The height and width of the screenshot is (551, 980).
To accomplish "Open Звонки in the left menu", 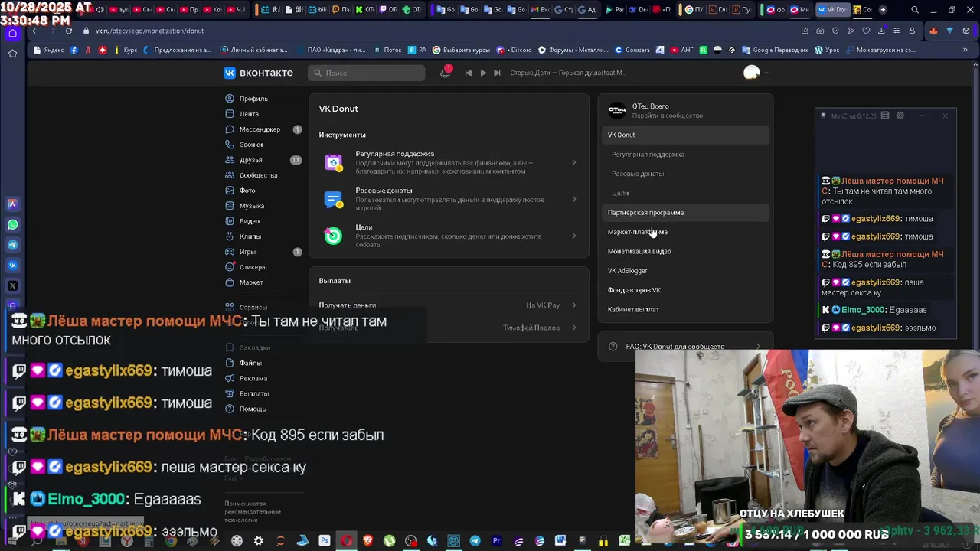I will point(251,145).
